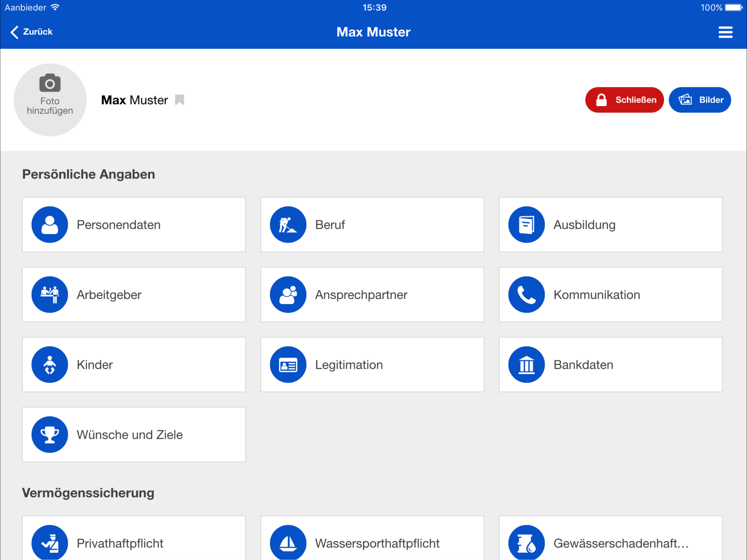Open the Ansprechpartner tile
747x560 pixels.
tap(372, 294)
